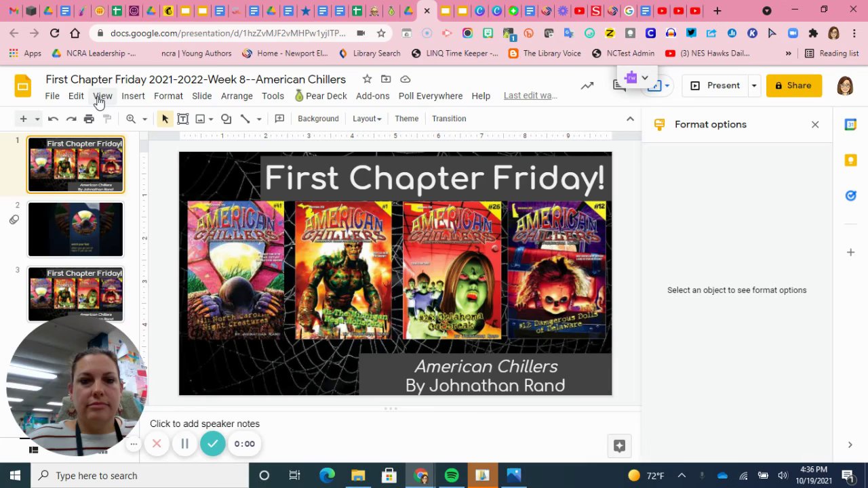Screen dimensions: 868x488
Task: Select slide 3 thumbnail
Action: 75,293
